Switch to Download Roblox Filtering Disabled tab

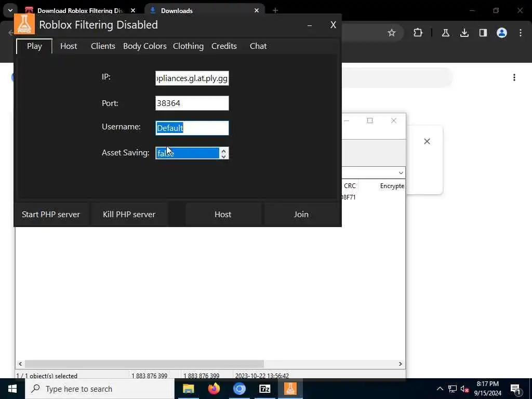[x=79, y=10]
